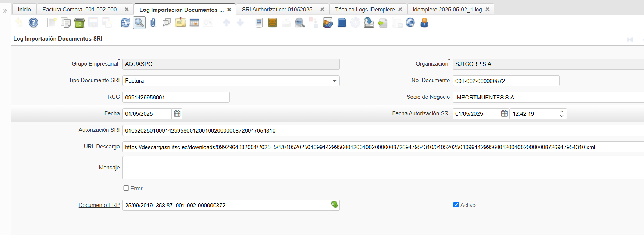Open the Find record magnifier
The height and width of the screenshot is (235, 644).
pyautogui.click(x=139, y=23)
